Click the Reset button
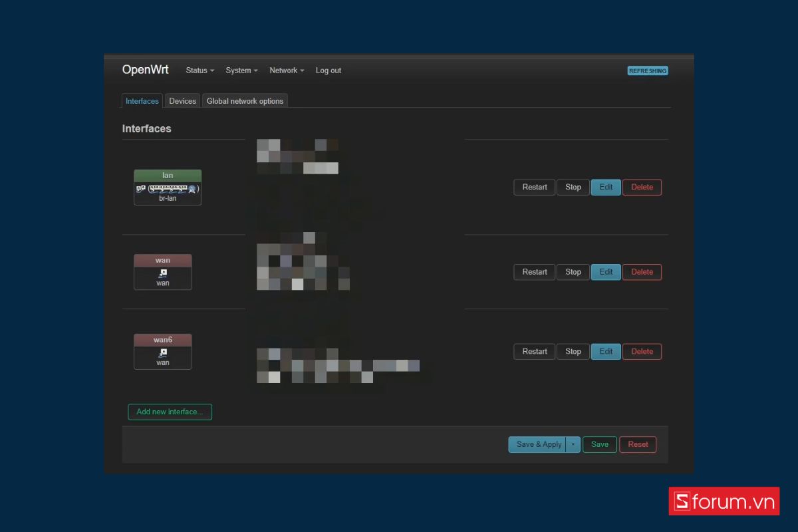798x532 pixels. tap(638, 444)
